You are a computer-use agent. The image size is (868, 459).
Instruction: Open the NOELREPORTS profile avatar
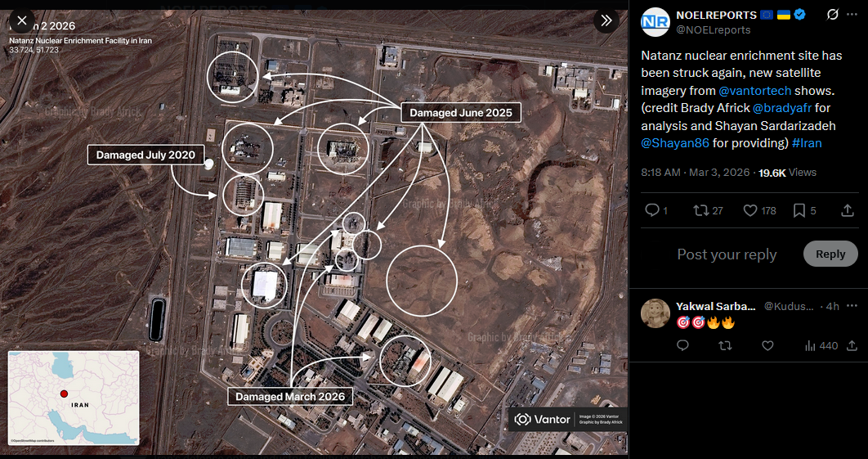click(x=655, y=22)
